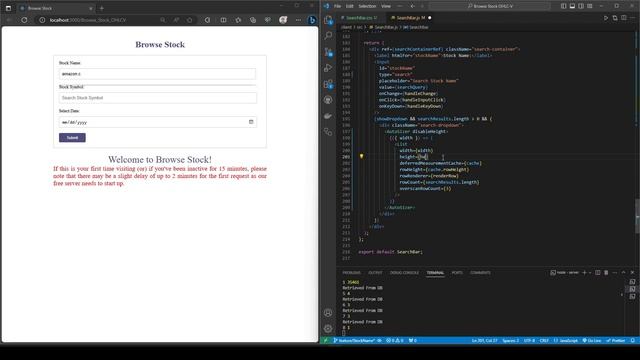Open errors and warnings count in status bar
This screenshot has width=640, height=360.
tap(394, 340)
